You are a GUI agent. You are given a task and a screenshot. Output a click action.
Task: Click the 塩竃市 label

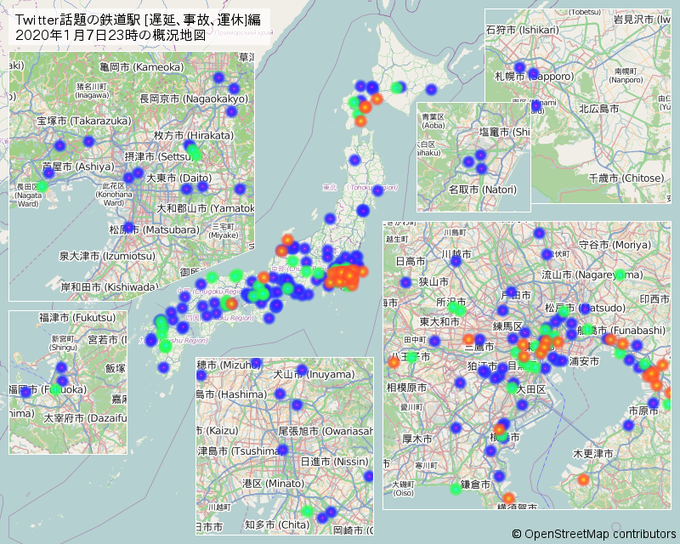(x=494, y=132)
